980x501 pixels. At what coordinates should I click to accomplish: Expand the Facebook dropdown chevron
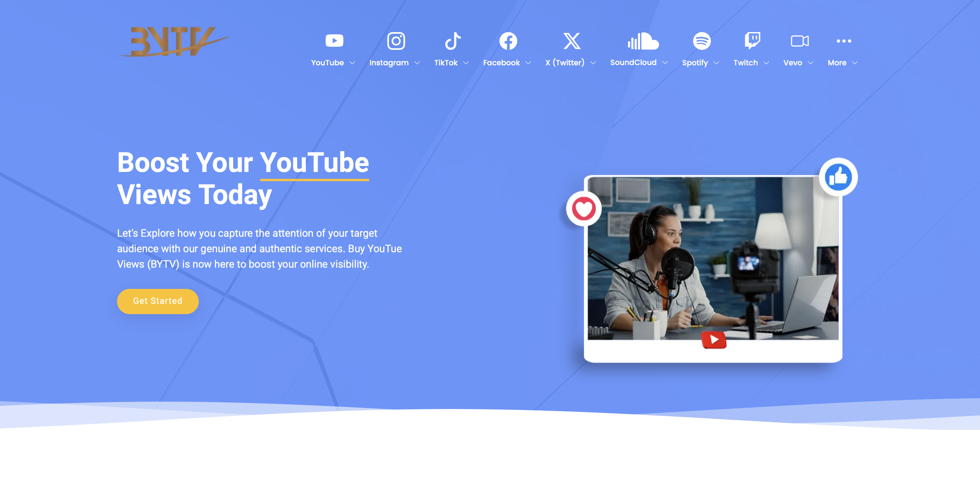click(x=528, y=63)
